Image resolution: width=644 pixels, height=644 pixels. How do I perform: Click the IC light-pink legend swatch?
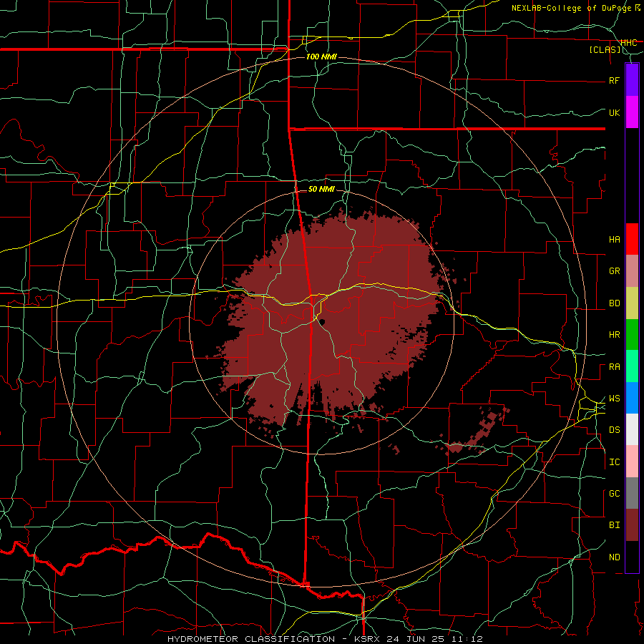(632, 462)
